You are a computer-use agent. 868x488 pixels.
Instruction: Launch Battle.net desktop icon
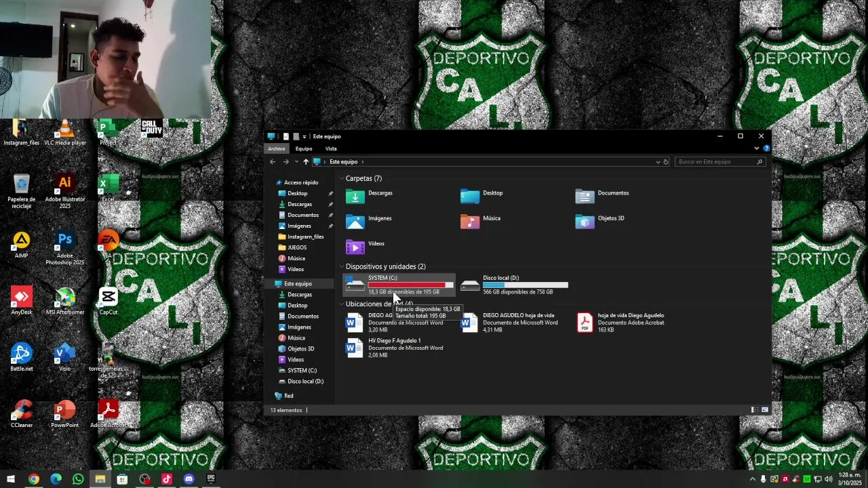click(22, 357)
